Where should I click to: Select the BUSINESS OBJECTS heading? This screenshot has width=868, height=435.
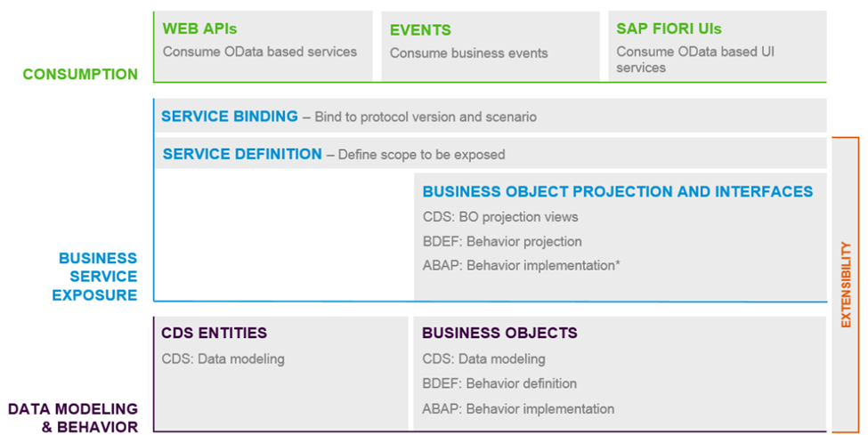(499, 333)
